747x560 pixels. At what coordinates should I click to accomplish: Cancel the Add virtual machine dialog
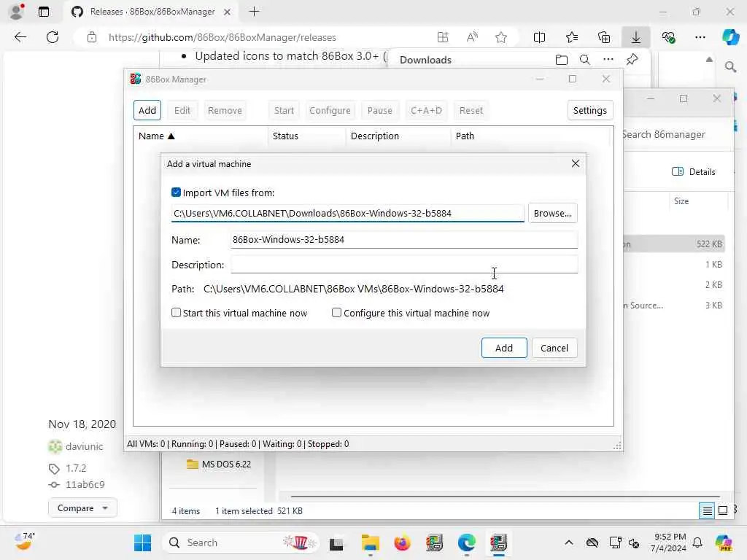[x=554, y=348]
